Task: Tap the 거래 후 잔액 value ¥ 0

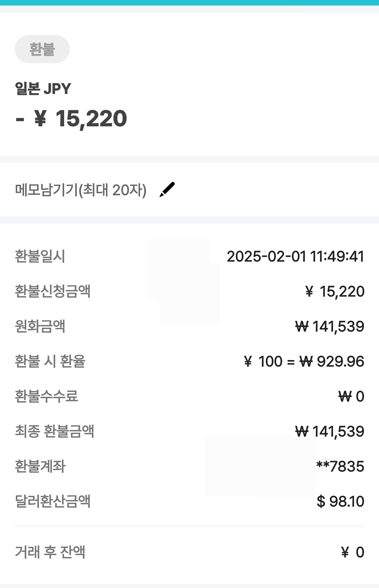Action: pos(353,552)
